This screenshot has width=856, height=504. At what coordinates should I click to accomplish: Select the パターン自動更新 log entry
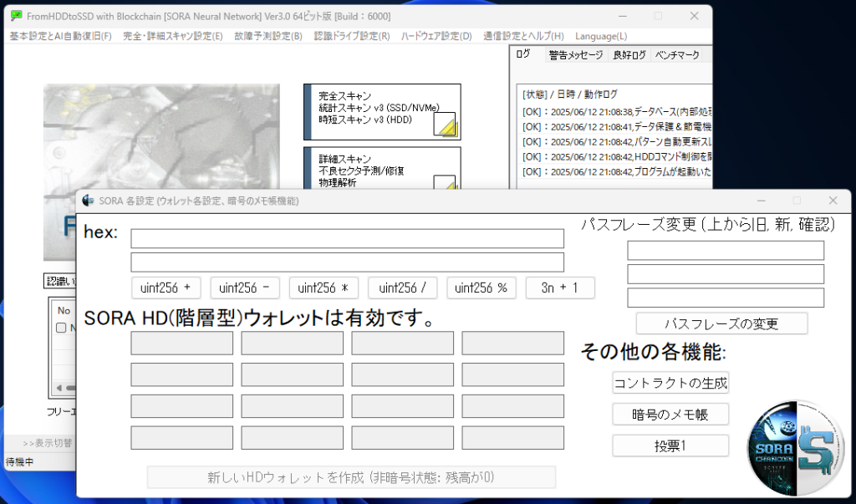pos(617,142)
